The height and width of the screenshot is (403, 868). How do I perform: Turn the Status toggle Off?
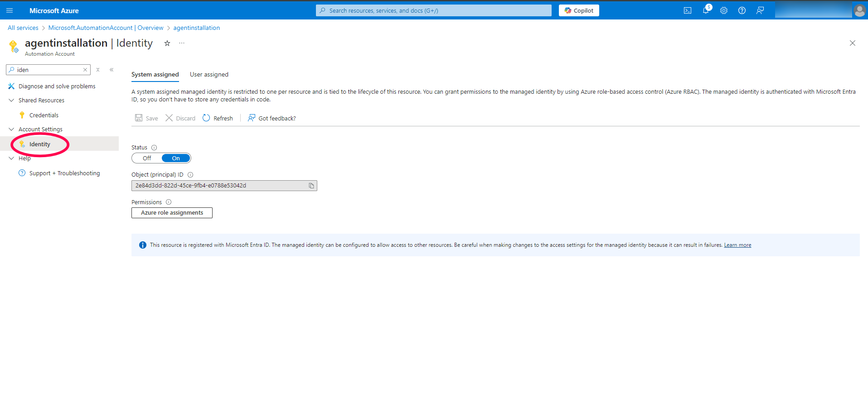coord(147,158)
